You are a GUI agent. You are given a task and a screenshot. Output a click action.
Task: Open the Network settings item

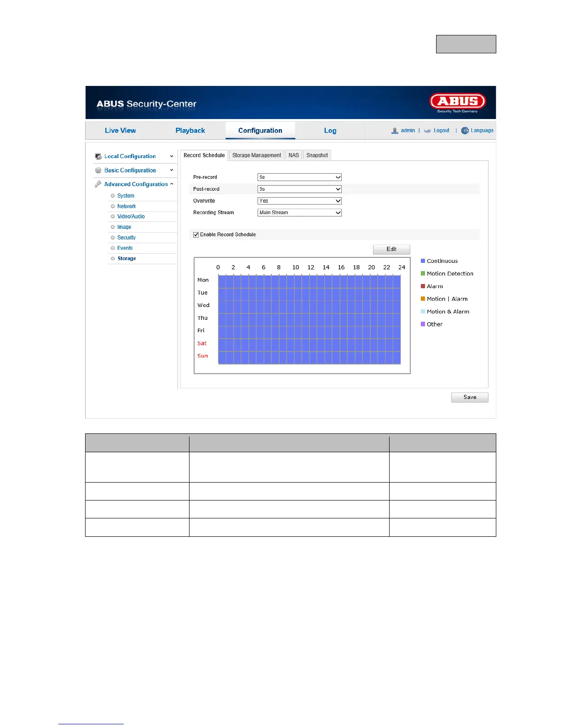pos(126,206)
